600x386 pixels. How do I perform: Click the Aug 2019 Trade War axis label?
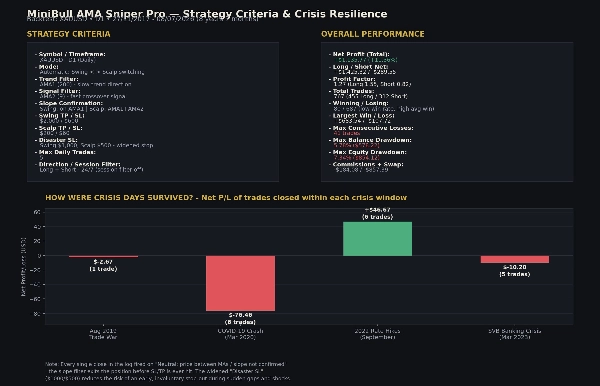tap(103, 334)
